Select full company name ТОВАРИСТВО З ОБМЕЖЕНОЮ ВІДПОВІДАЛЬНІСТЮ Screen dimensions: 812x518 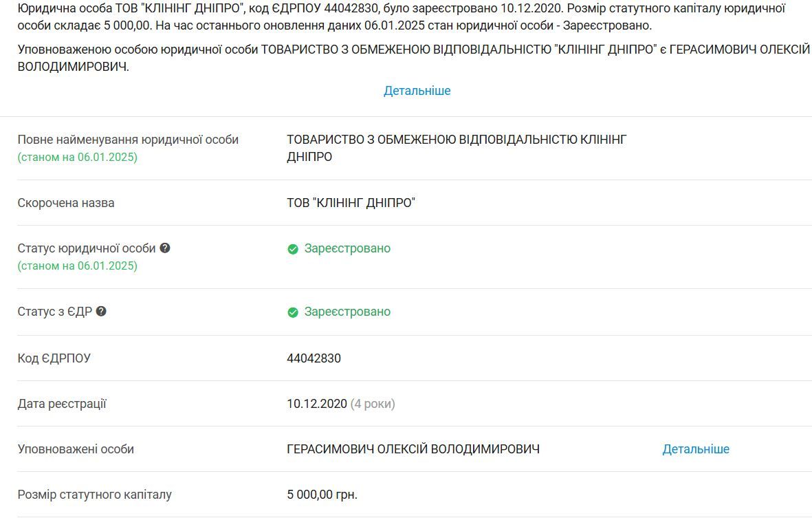455,139
